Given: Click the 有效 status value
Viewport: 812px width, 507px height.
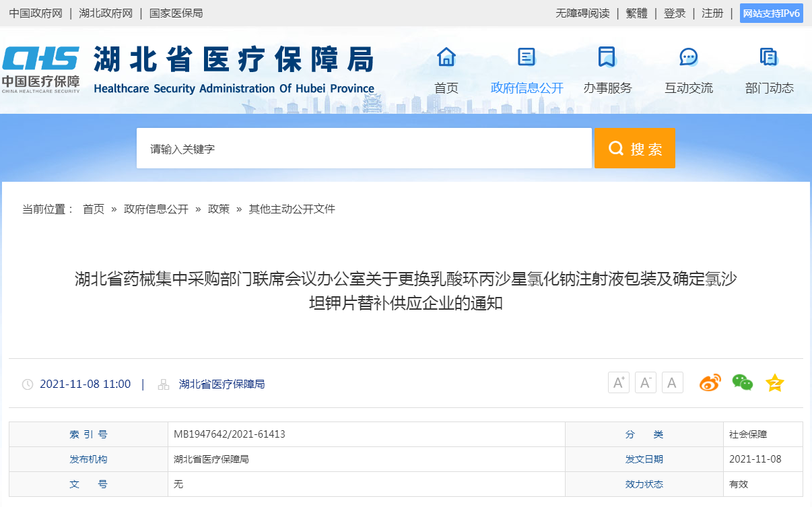Looking at the screenshot, I should [739, 484].
